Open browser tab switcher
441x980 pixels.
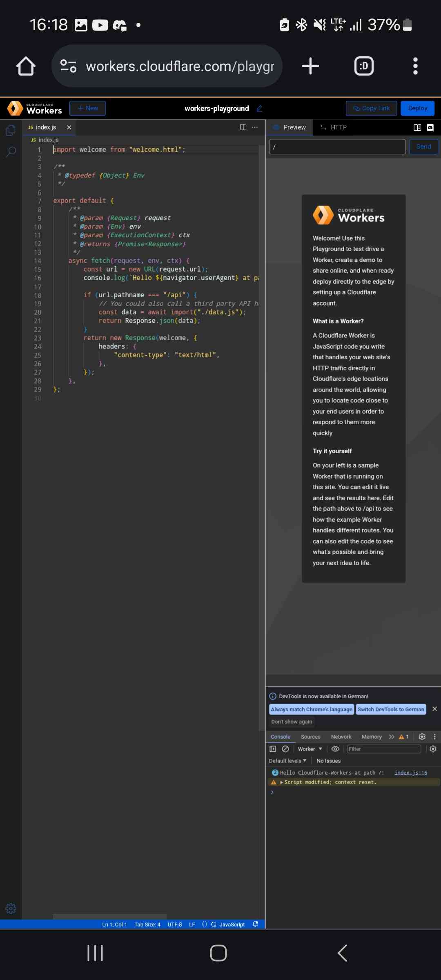(364, 66)
